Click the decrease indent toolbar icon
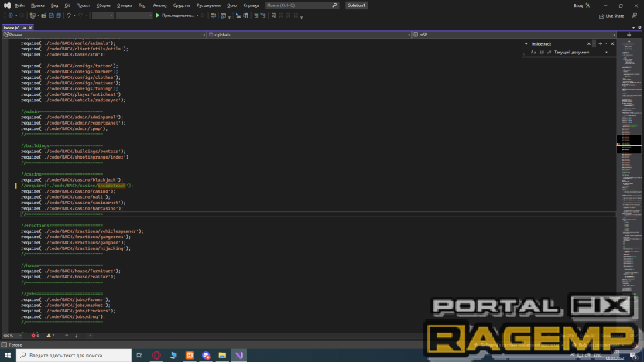This screenshot has height=362, width=644. [238, 15]
